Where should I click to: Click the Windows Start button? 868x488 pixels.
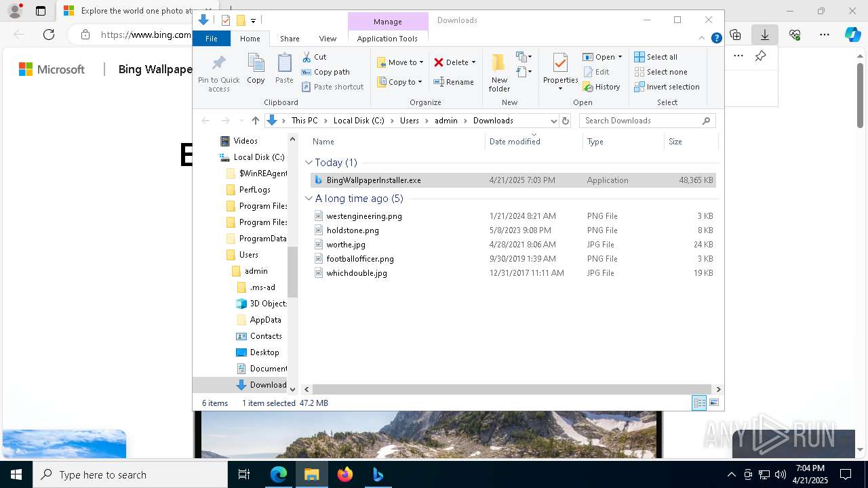(x=16, y=474)
